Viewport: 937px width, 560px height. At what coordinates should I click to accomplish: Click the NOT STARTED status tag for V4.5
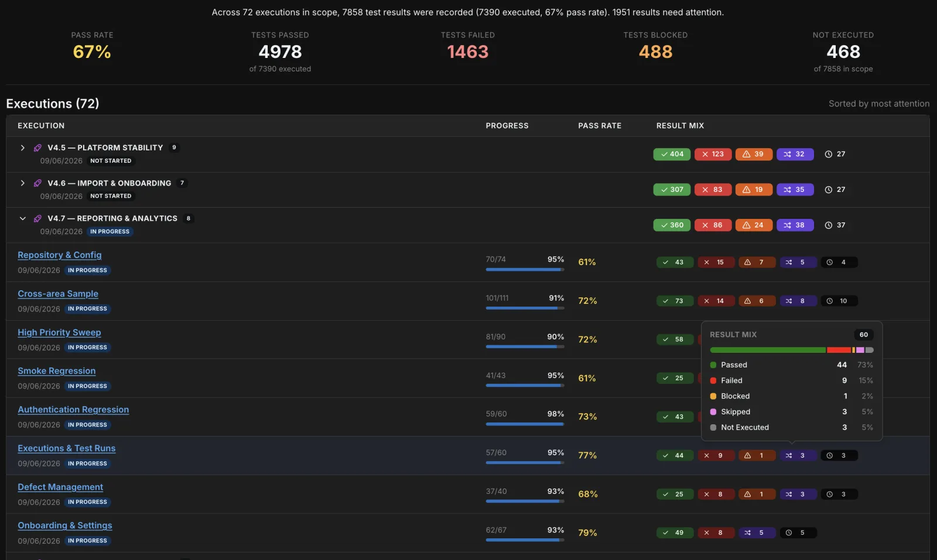pos(111,161)
